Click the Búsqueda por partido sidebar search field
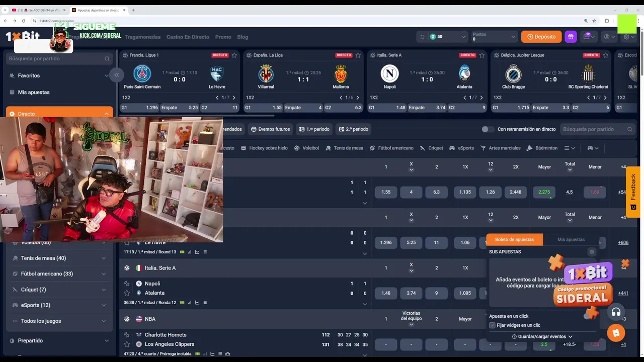This screenshot has width=644, height=362. pyautogui.click(x=59, y=58)
